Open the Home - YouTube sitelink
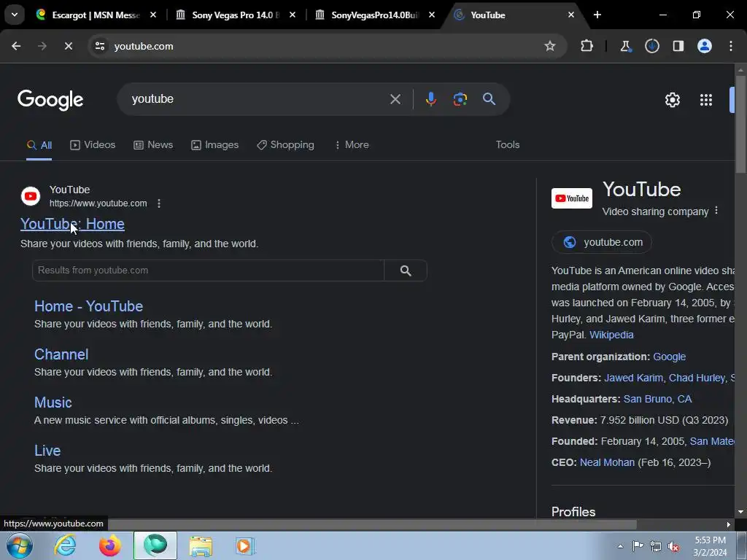 (x=88, y=306)
